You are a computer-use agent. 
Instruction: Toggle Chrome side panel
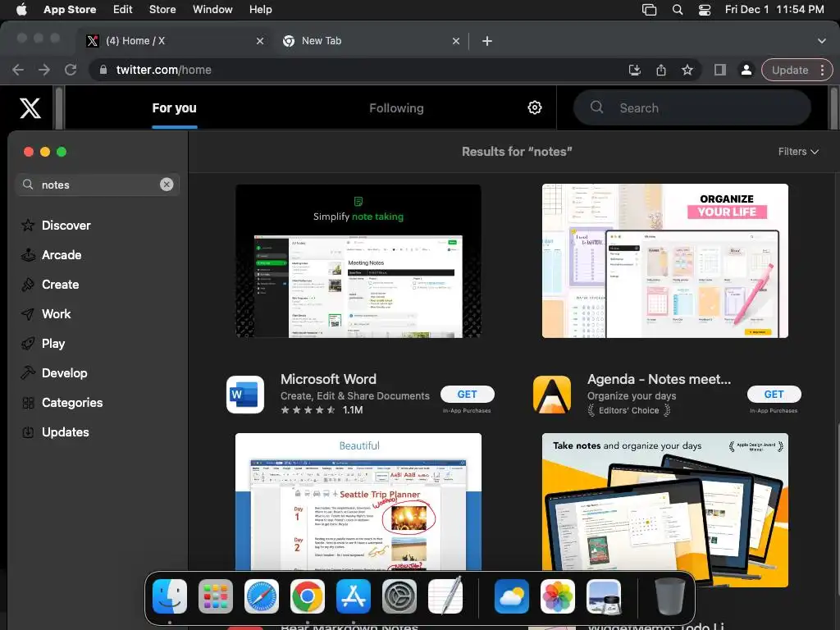720,71
